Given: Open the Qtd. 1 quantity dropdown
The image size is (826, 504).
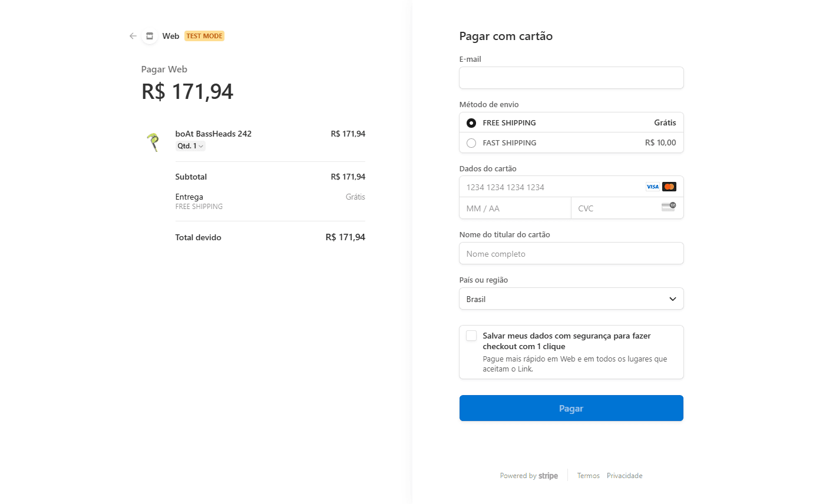Looking at the screenshot, I should click(x=190, y=146).
